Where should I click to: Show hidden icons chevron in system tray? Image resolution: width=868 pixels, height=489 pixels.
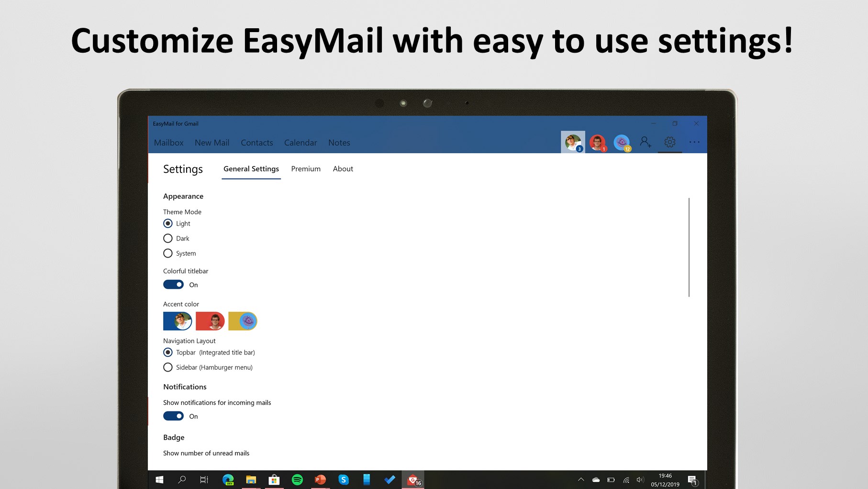point(581,479)
